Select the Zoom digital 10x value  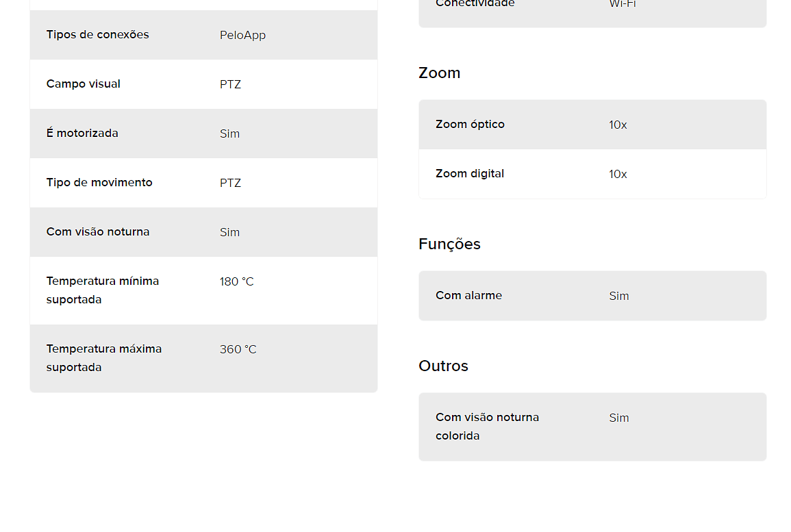point(618,175)
